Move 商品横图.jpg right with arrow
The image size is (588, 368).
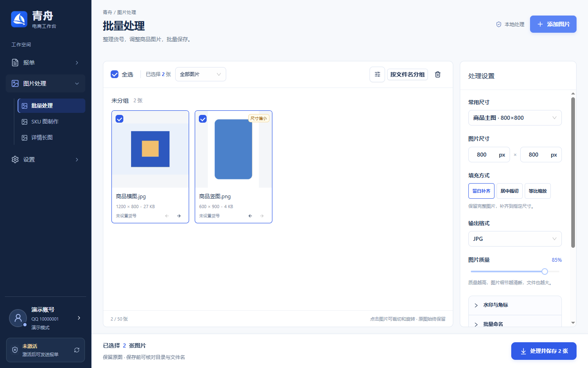tap(179, 216)
